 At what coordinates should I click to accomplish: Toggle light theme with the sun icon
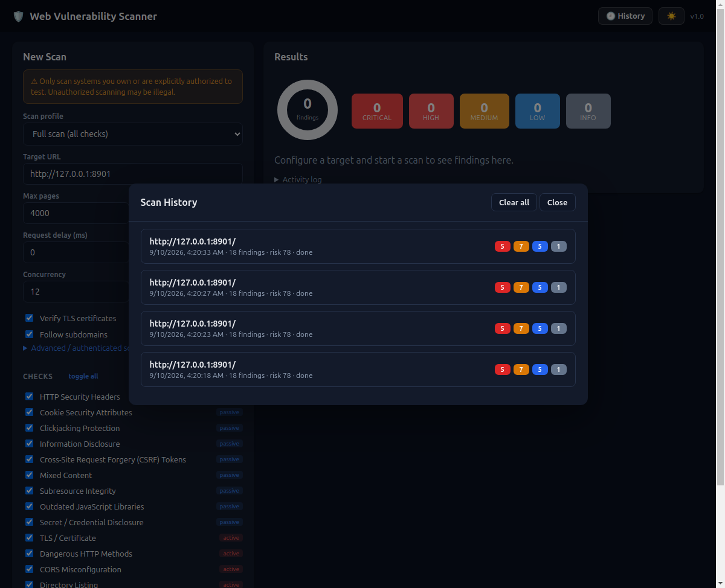(x=671, y=16)
